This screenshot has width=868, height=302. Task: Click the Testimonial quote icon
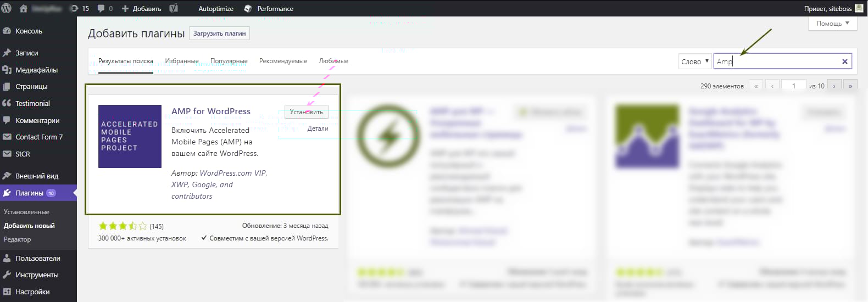pos(7,103)
